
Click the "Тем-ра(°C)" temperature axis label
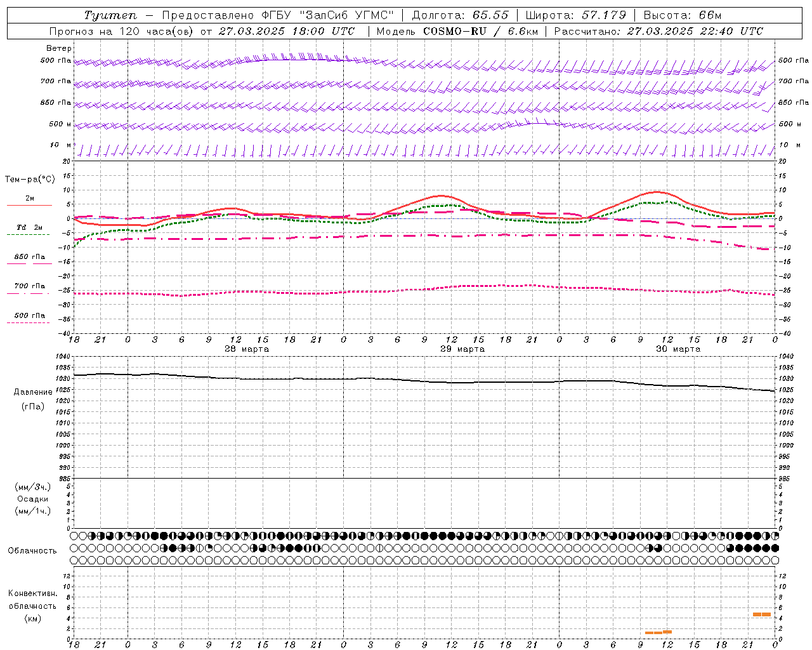[30, 180]
